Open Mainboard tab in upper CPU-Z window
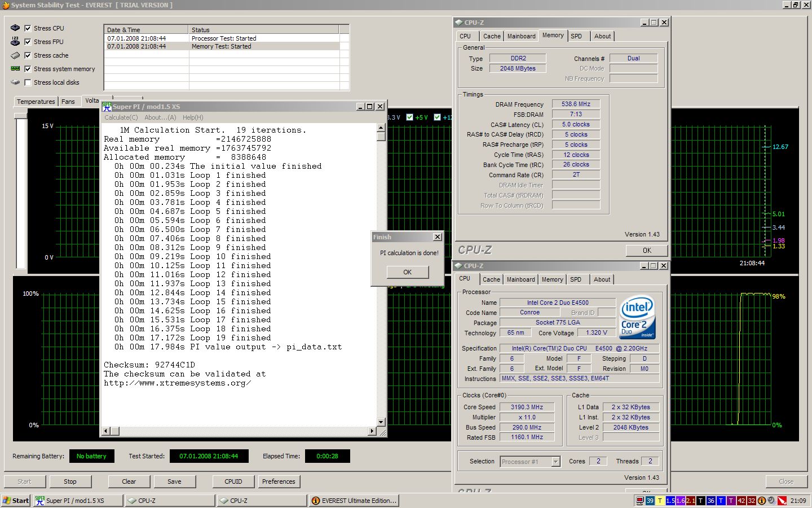This screenshot has width=812, height=508. (x=522, y=36)
